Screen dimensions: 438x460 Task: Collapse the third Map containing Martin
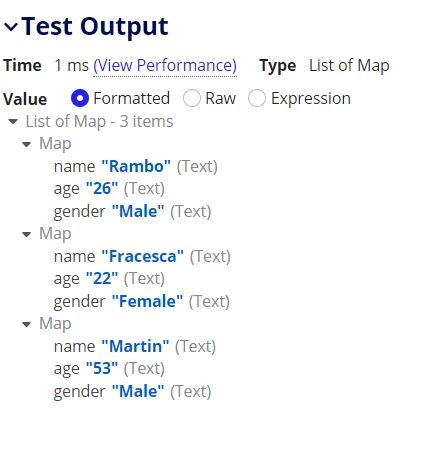pos(26,324)
